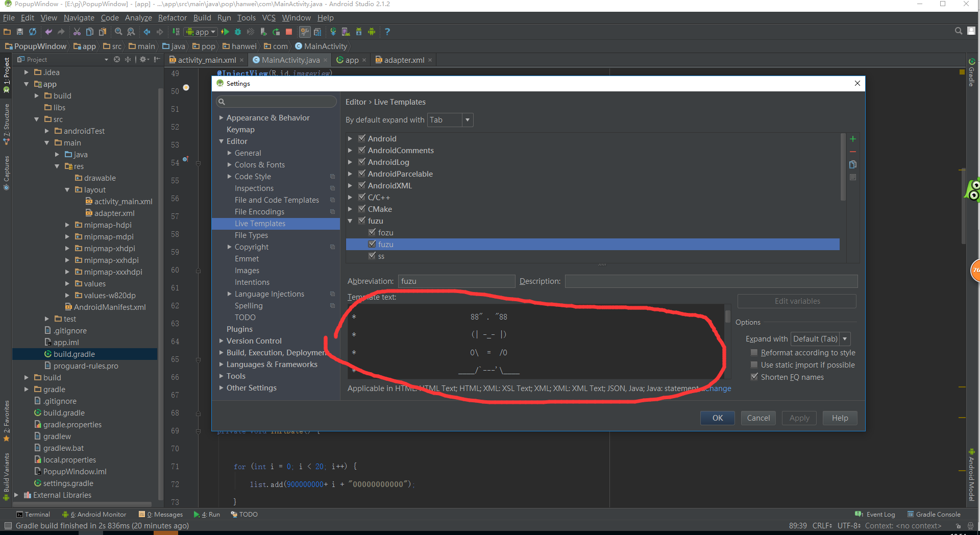Click the Debug bug icon in the toolbar
The height and width of the screenshot is (535, 980).
pyautogui.click(x=238, y=32)
